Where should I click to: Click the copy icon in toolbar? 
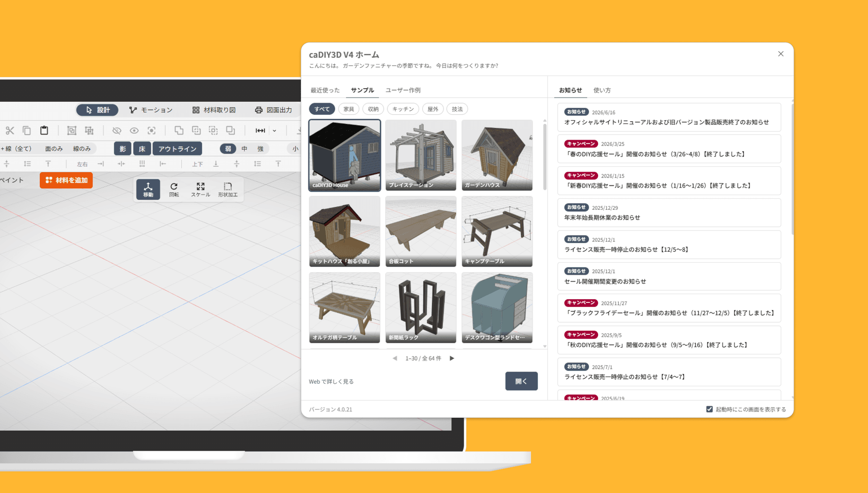click(27, 131)
